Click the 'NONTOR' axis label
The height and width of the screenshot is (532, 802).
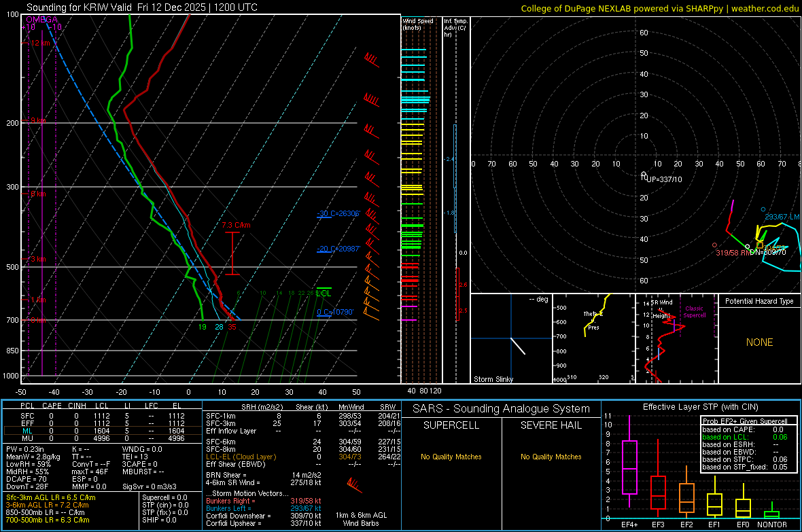pyautogui.click(x=772, y=525)
